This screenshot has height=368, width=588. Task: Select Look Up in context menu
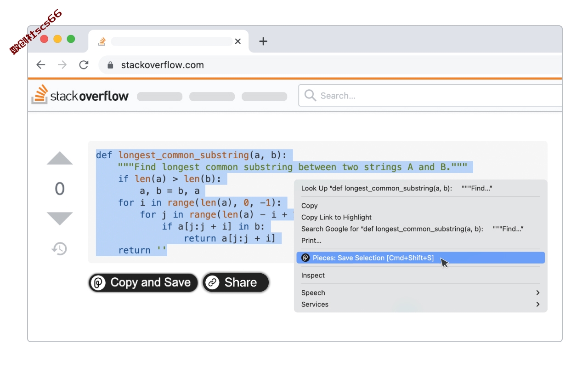pyautogui.click(x=420, y=189)
